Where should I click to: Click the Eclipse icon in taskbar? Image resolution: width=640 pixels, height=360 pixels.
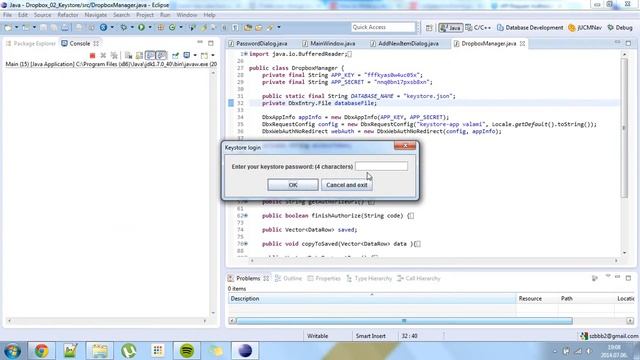pos(245,351)
